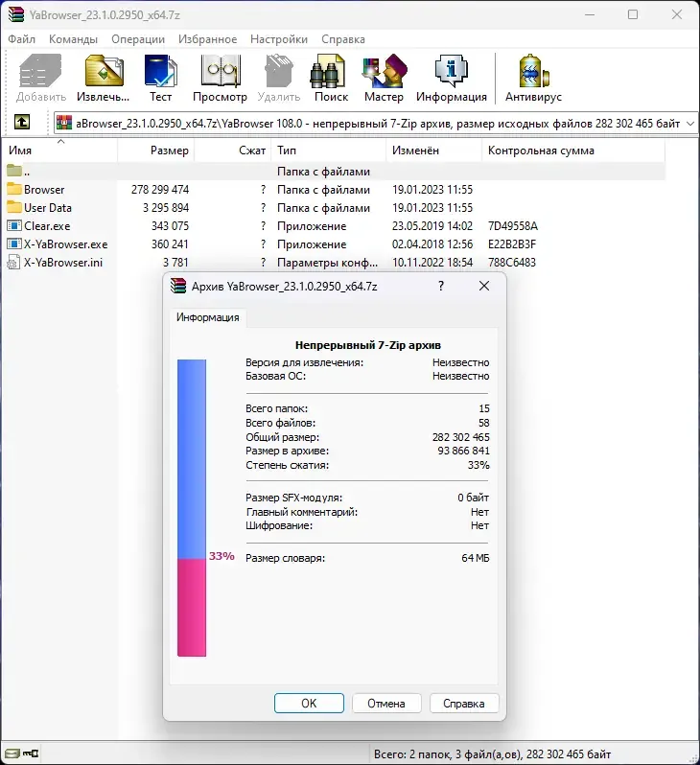Click the size value 278 299 474
This screenshot has width=700, height=765.
pyautogui.click(x=159, y=189)
